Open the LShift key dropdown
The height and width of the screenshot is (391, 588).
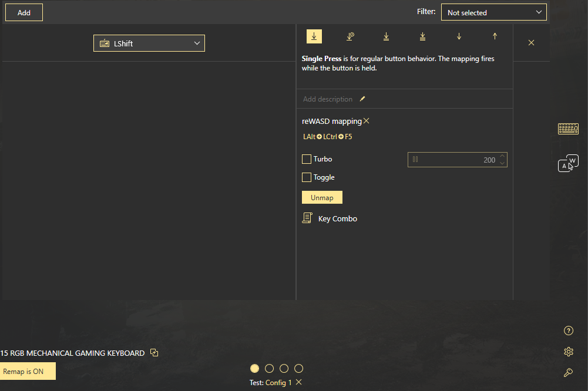[x=149, y=43]
